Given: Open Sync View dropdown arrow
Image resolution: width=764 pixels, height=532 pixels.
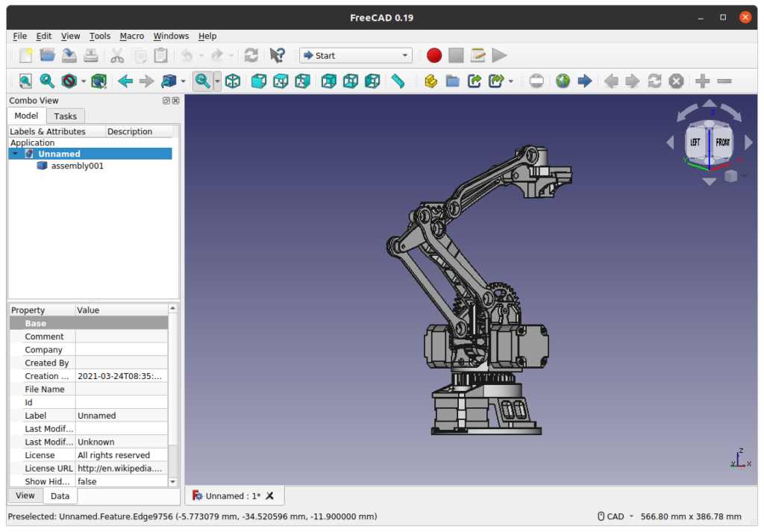Looking at the screenshot, I should [184, 81].
